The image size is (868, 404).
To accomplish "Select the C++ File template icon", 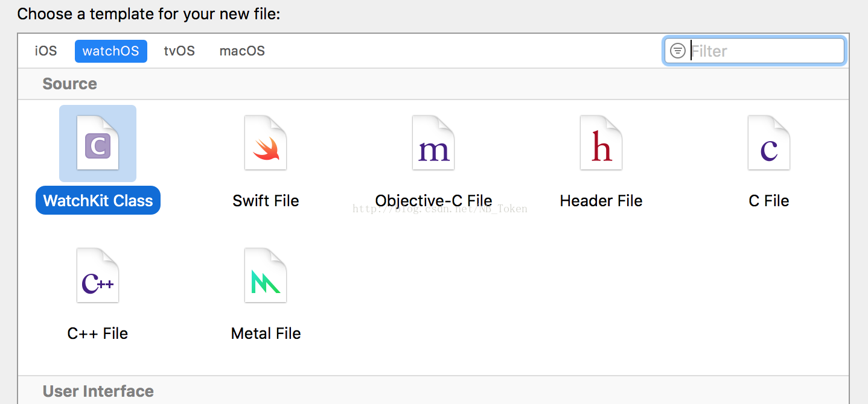I will point(98,276).
